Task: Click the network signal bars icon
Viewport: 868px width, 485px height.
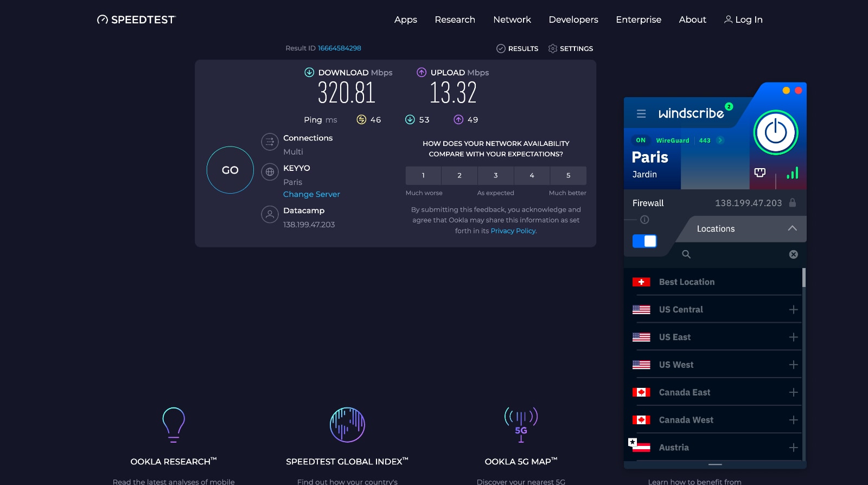Action: 793,173
